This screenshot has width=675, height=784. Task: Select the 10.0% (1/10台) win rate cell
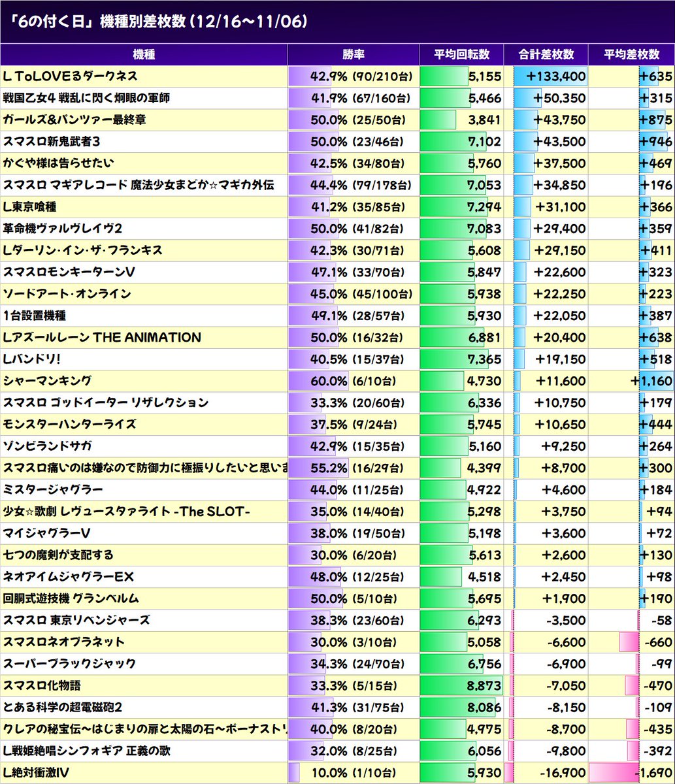(353, 774)
